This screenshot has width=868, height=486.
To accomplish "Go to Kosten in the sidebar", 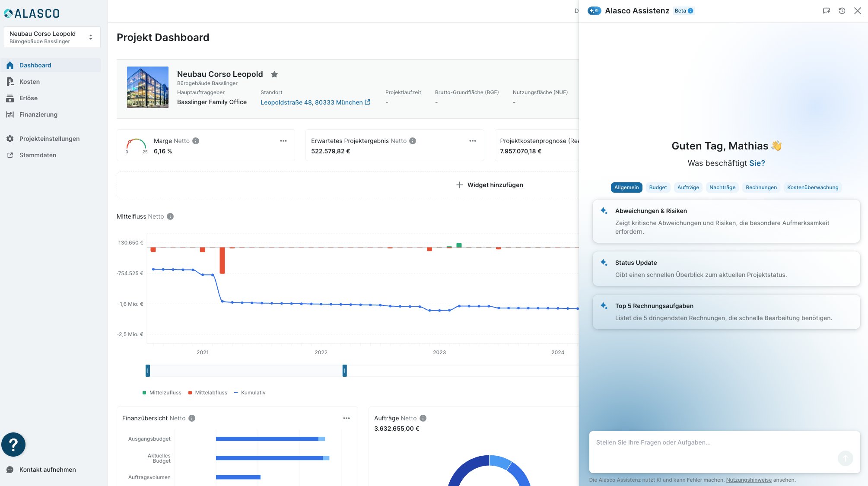I will tap(29, 82).
